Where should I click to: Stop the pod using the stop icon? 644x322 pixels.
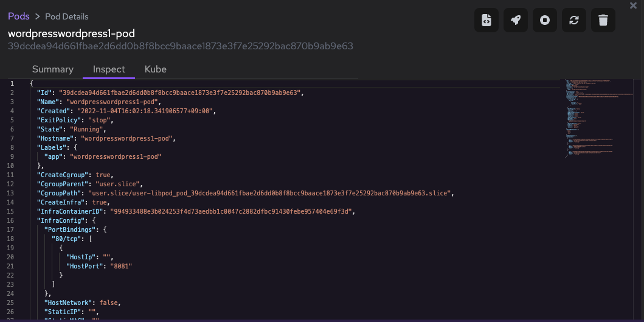coord(545,19)
